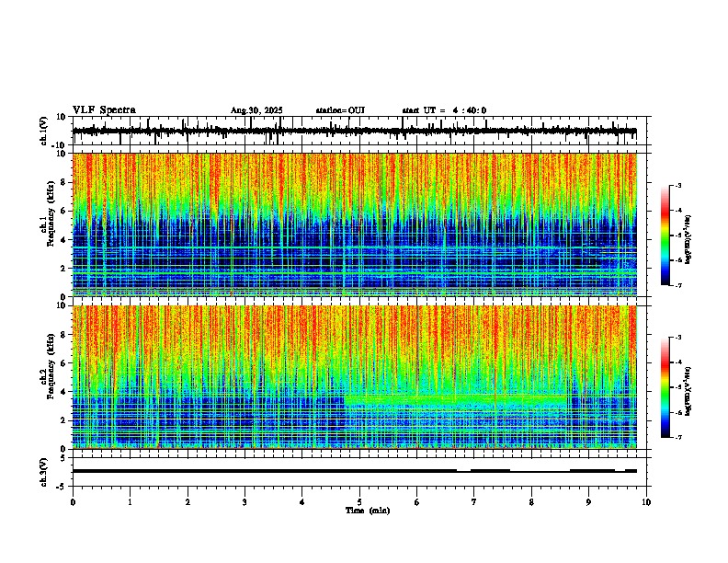Click the time axis tick label "5"
The image size is (728, 563).
(359, 502)
